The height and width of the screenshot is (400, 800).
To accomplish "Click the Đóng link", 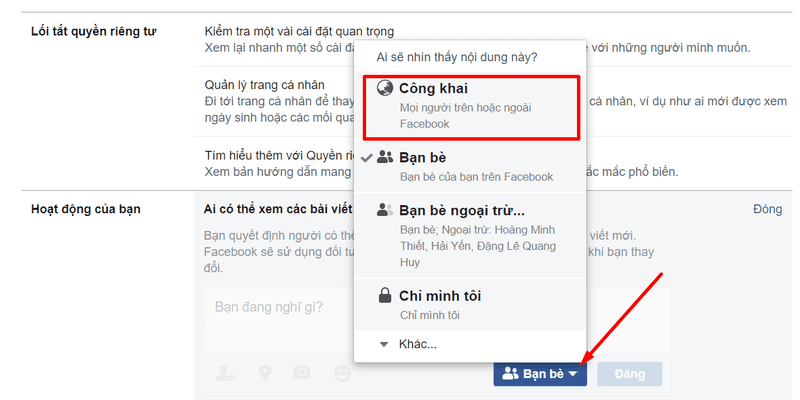I will point(767,209).
